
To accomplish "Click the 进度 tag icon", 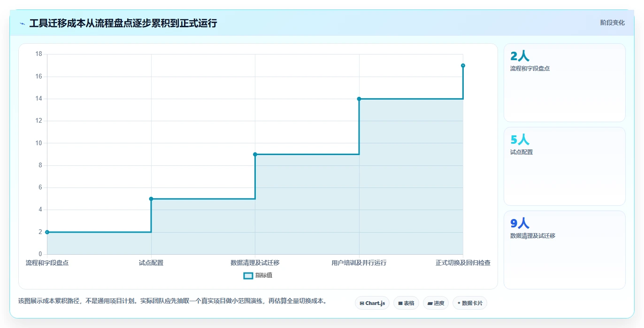I will [430, 304].
